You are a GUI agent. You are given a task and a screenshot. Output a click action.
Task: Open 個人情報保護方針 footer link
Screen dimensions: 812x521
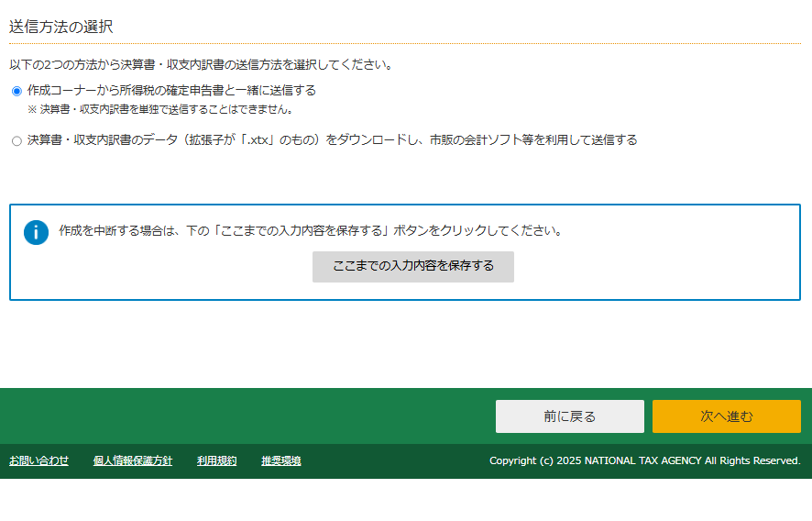coord(132,460)
